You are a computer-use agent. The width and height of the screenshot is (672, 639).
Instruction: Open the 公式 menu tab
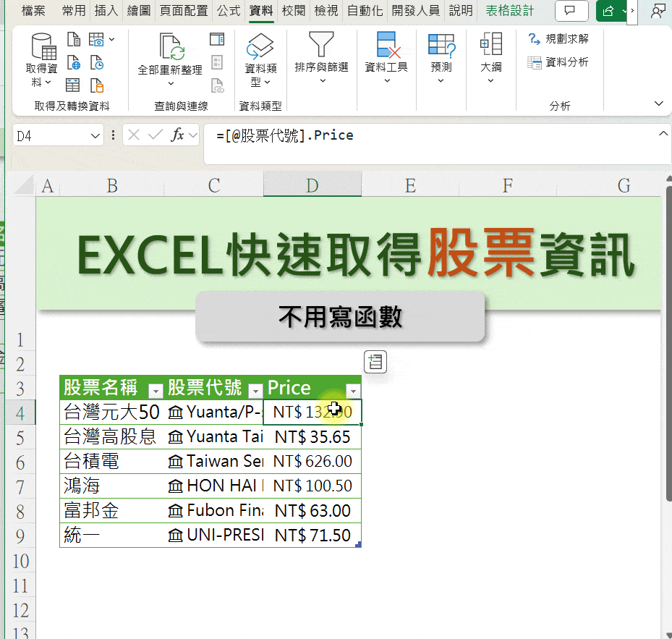tap(229, 11)
